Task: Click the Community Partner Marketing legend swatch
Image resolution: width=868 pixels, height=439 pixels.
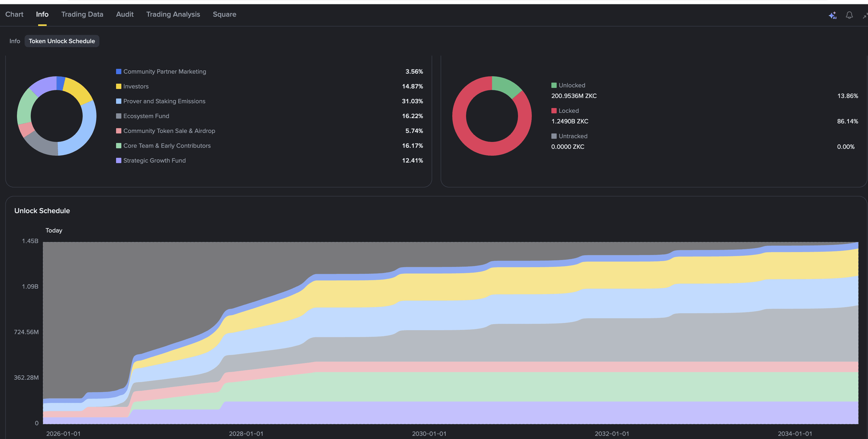Action: [119, 72]
